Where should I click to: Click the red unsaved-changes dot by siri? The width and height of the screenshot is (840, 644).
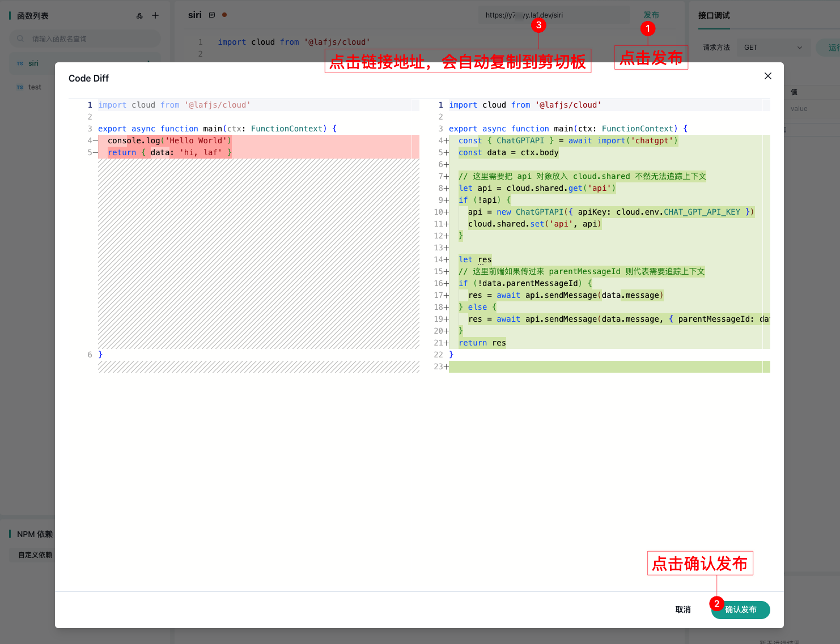point(224,15)
